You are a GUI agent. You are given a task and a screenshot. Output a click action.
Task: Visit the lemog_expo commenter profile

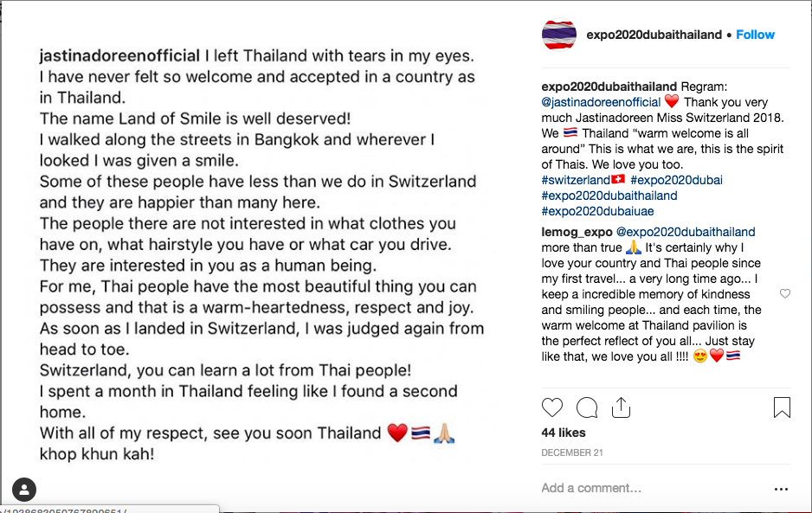point(577,232)
